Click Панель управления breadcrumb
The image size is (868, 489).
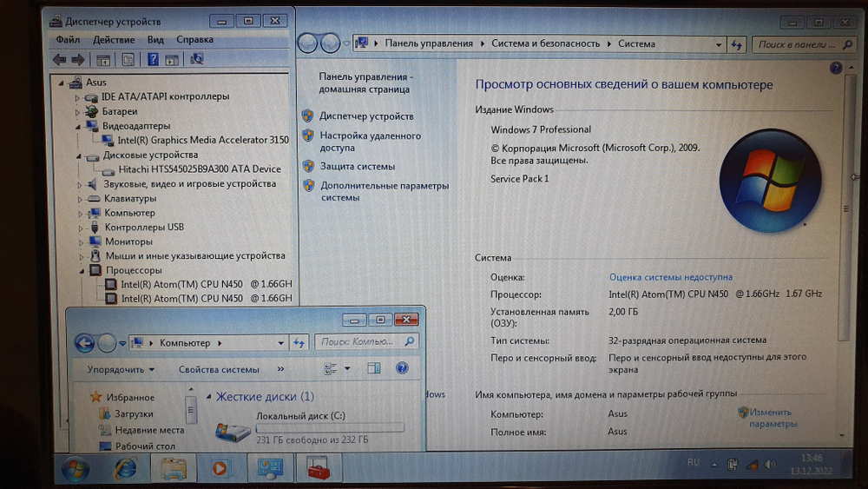coord(429,43)
